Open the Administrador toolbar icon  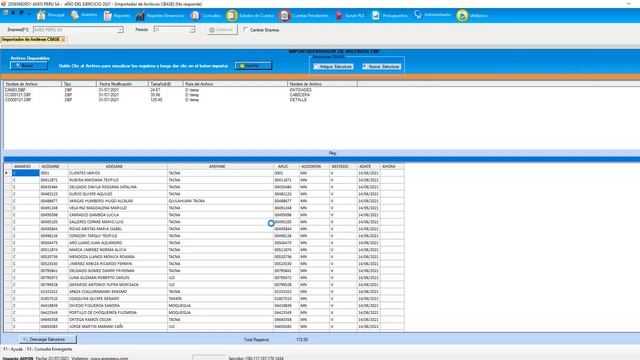[418, 15]
